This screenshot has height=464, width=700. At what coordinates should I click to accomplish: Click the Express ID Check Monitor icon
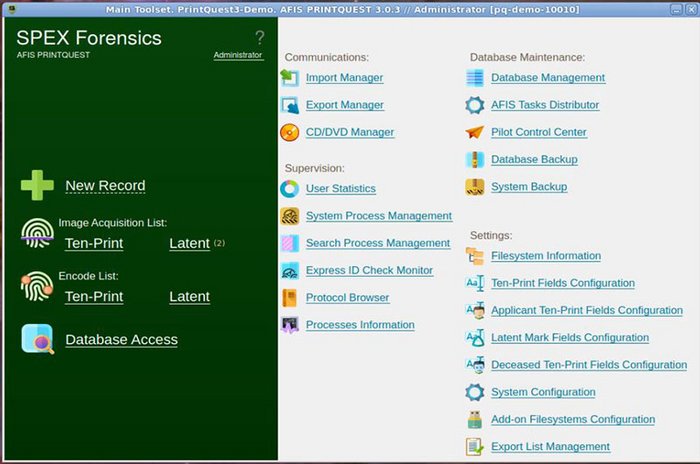[289, 270]
